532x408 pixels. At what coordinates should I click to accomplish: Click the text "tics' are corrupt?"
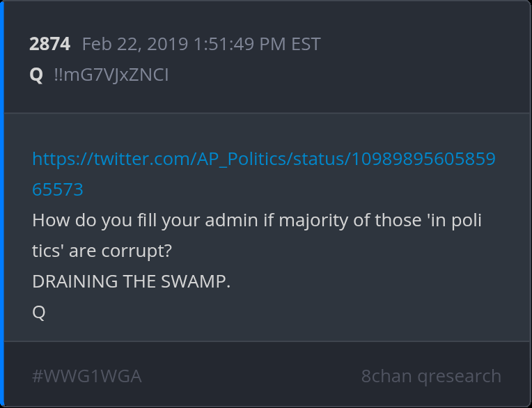click(102, 251)
